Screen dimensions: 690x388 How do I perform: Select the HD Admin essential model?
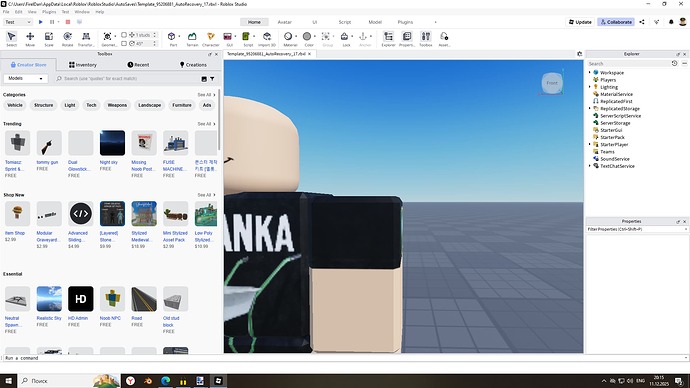(x=81, y=299)
